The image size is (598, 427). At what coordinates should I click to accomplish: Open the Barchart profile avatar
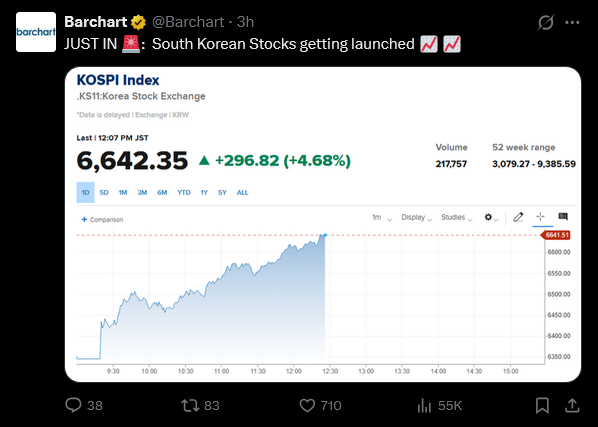point(36,32)
